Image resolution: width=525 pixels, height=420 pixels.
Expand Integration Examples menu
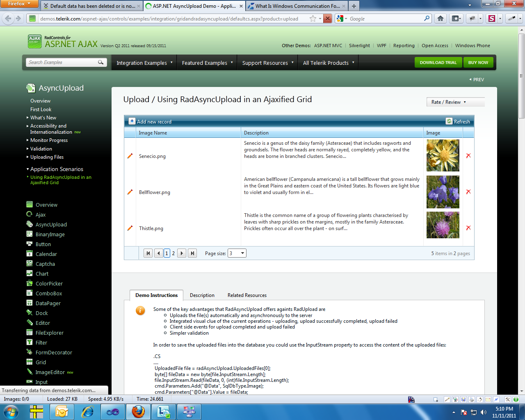coord(144,63)
